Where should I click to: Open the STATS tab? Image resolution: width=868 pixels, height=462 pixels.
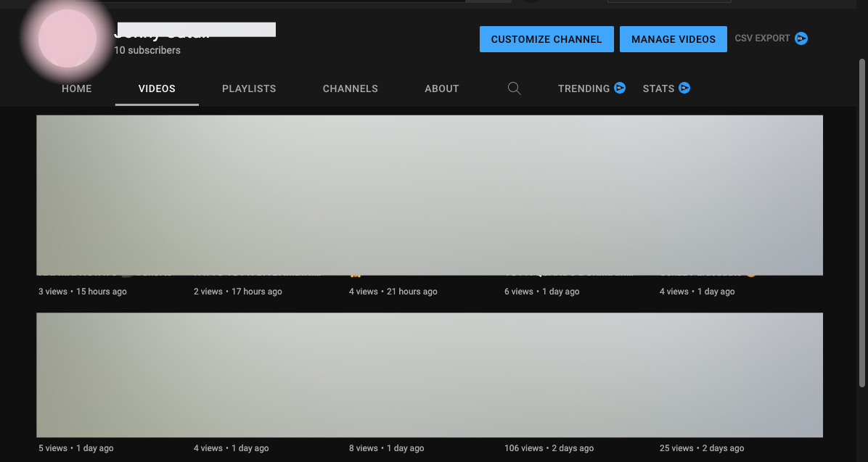(x=658, y=88)
